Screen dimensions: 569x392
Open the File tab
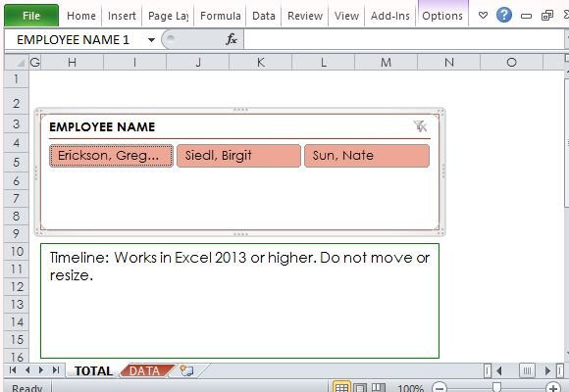click(31, 16)
